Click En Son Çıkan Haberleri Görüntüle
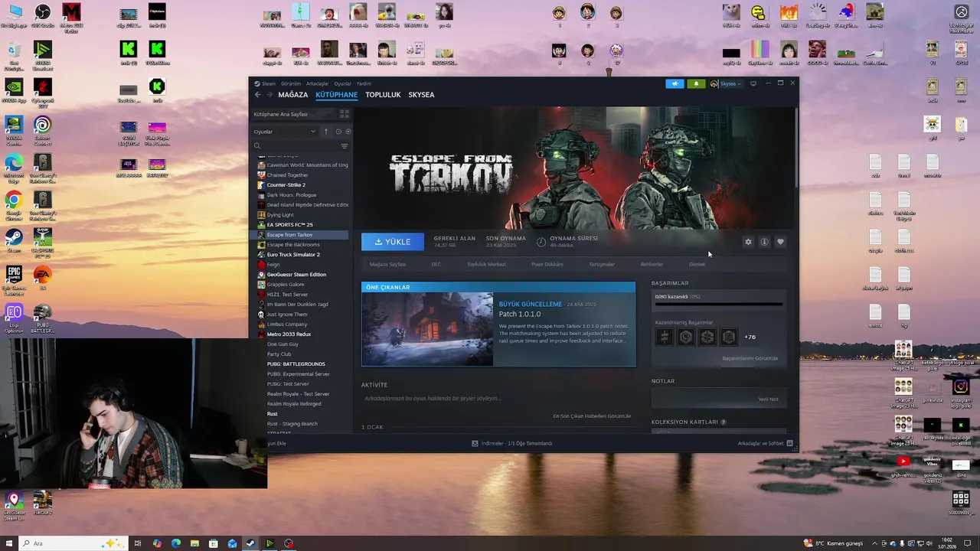The width and height of the screenshot is (980, 551). (592, 416)
